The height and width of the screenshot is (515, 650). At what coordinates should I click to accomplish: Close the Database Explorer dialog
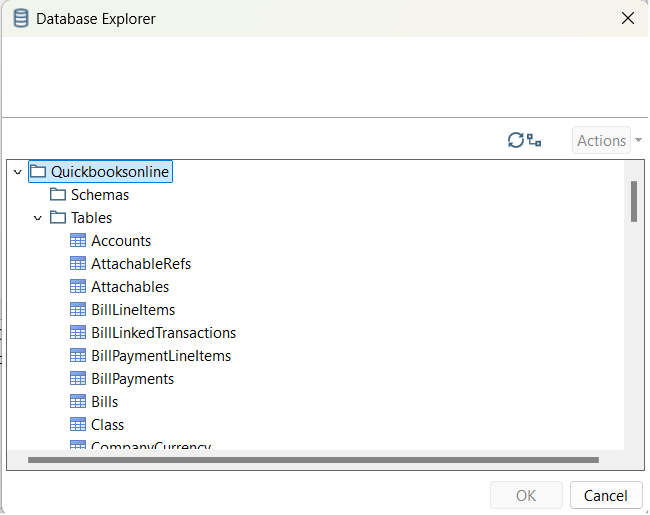(627, 18)
